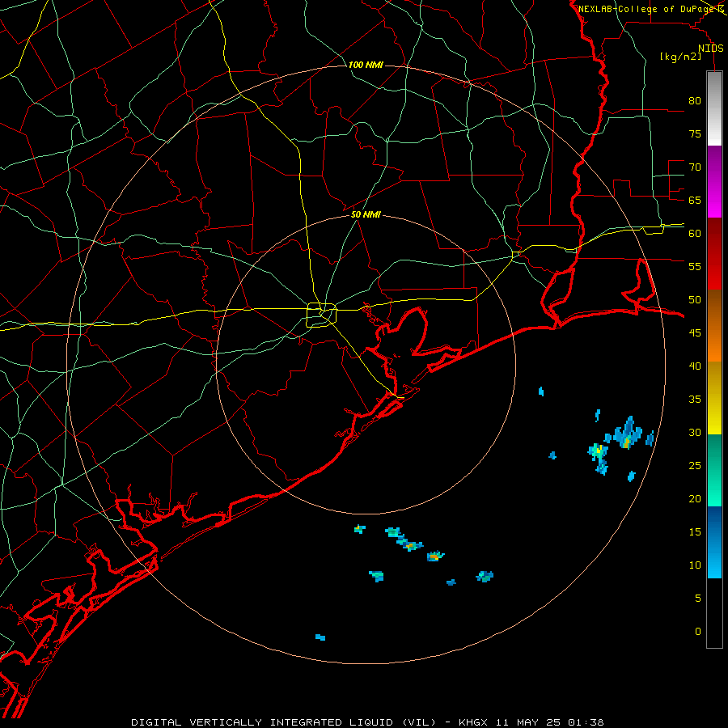Click the scale value "45"
The width and height of the screenshot is (728, 728).
click(695, 333)
